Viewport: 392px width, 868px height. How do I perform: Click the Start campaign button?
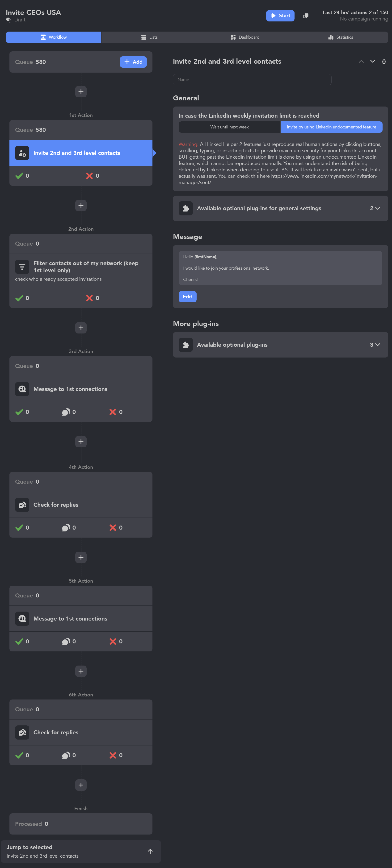(x=280, y=16)
